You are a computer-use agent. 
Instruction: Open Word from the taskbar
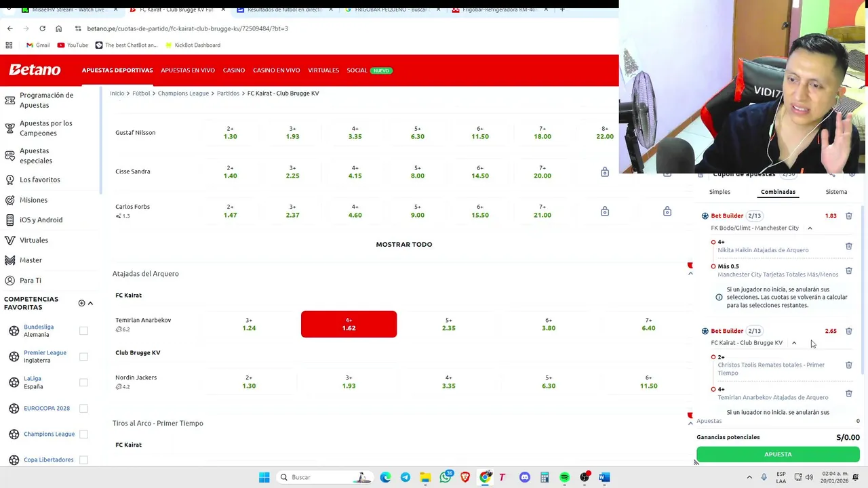(604, 477)
